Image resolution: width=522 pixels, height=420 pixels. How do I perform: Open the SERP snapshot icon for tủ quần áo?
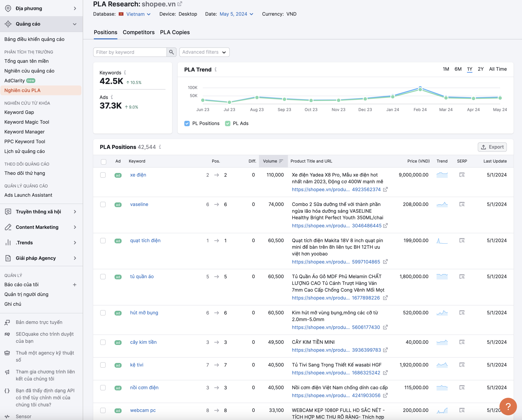coord(462,277)
